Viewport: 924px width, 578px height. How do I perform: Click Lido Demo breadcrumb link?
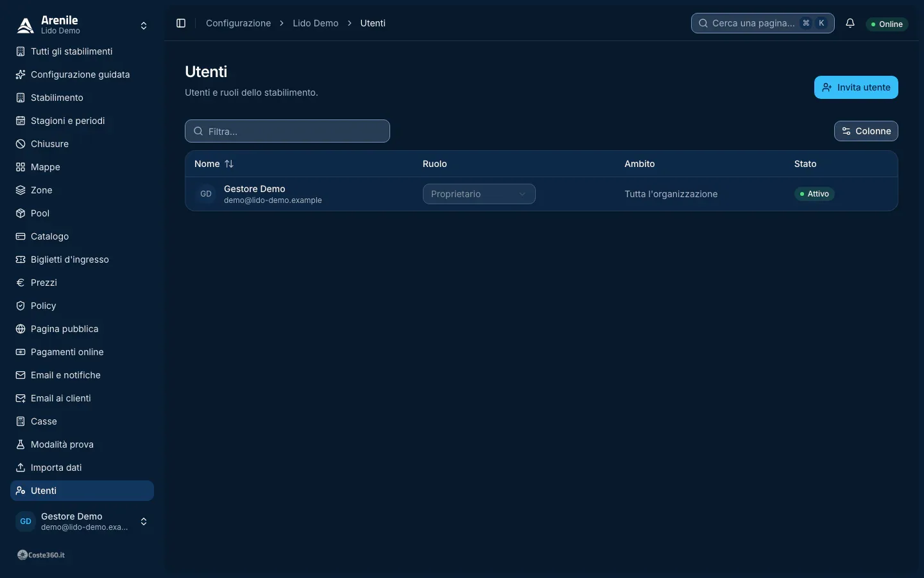click(315, 23)
